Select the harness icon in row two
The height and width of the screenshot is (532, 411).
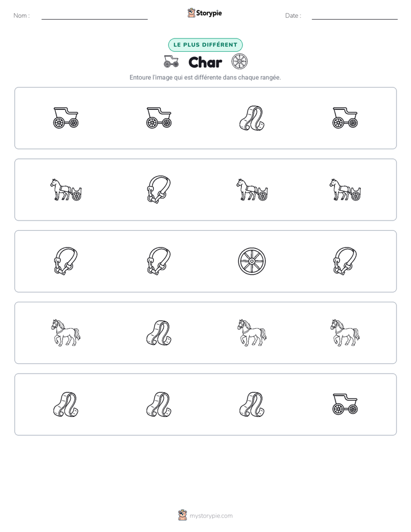pyautogui.click(x=159, y=189)
